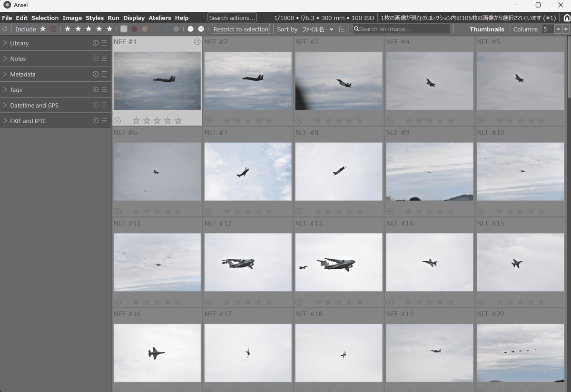
Task: Open the Ateliers menu
Action: point(160,18)
